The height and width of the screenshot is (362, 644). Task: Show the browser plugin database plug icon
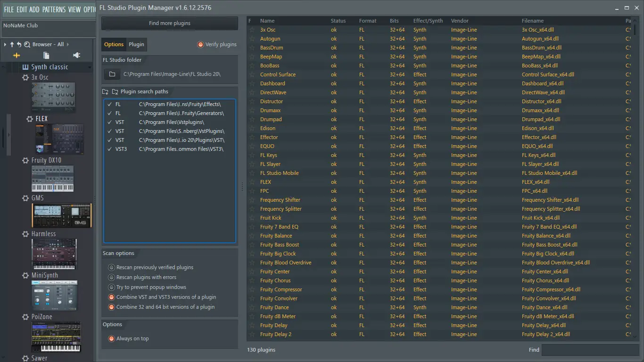(76, 56)
